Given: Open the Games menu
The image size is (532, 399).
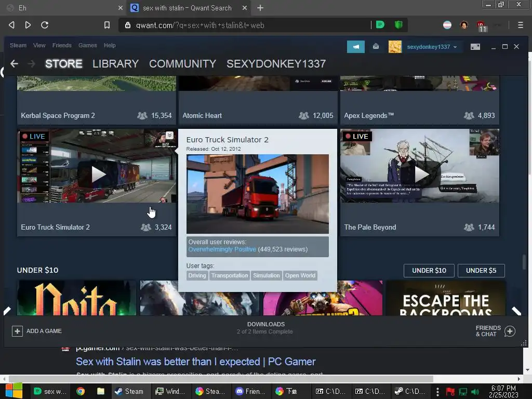Looking at the screenshot, I should [x=87, y=45].
